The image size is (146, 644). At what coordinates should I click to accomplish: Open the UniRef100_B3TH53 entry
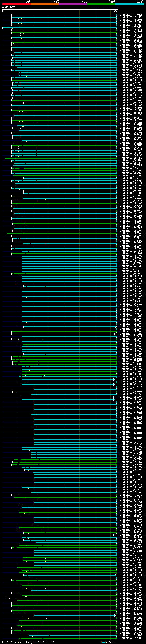coord(131,394)
